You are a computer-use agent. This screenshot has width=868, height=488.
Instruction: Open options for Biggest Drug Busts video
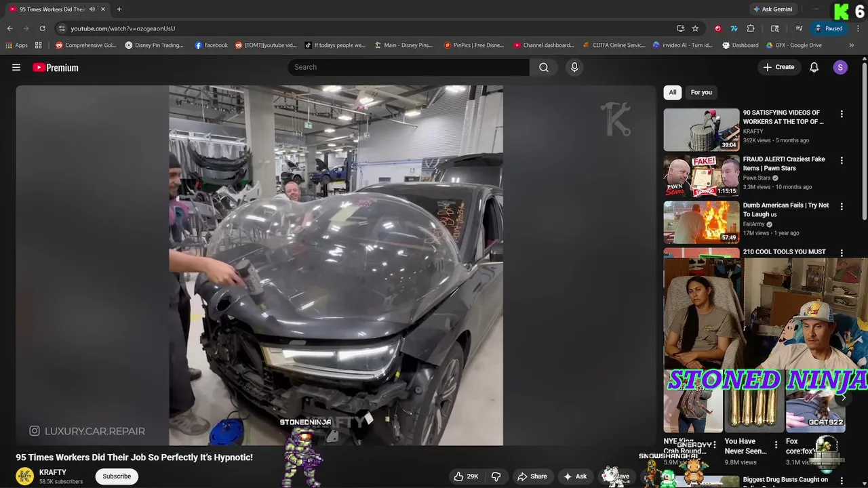pyautogui.click(x=842, y=481)
